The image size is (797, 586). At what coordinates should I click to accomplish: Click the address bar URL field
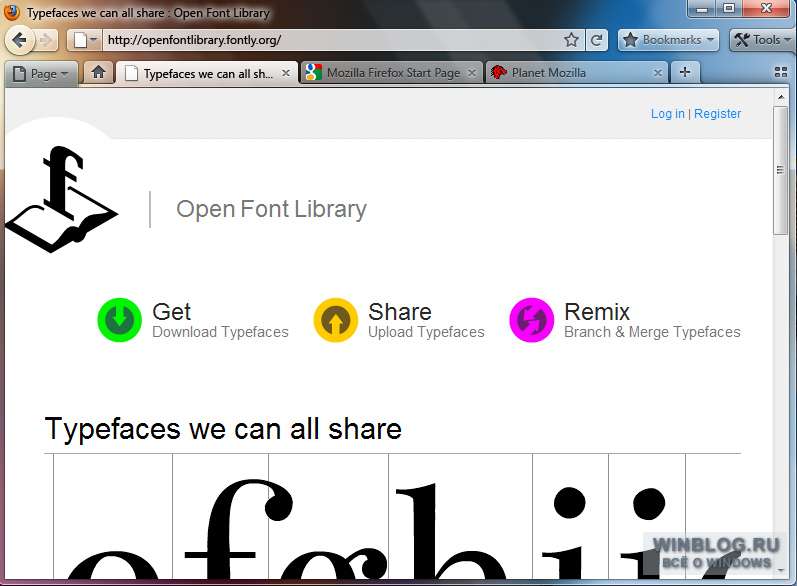tap(331, 40)
